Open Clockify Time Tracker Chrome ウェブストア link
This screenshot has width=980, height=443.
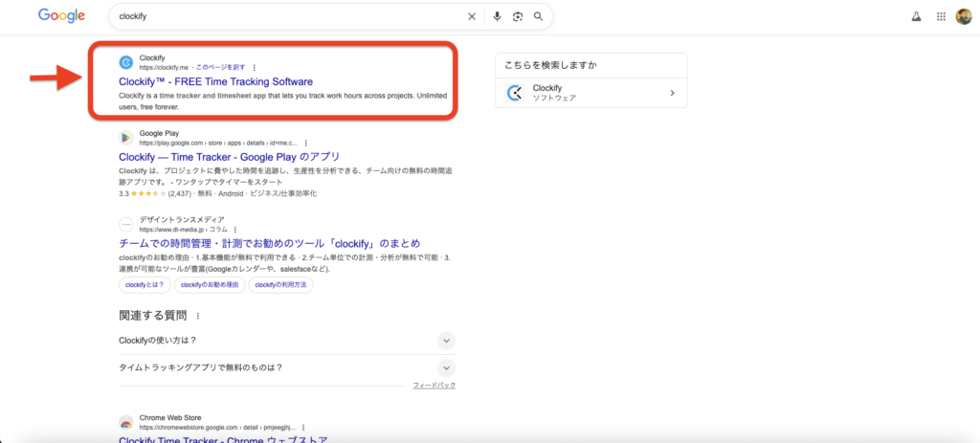click(x=223, y=438)
